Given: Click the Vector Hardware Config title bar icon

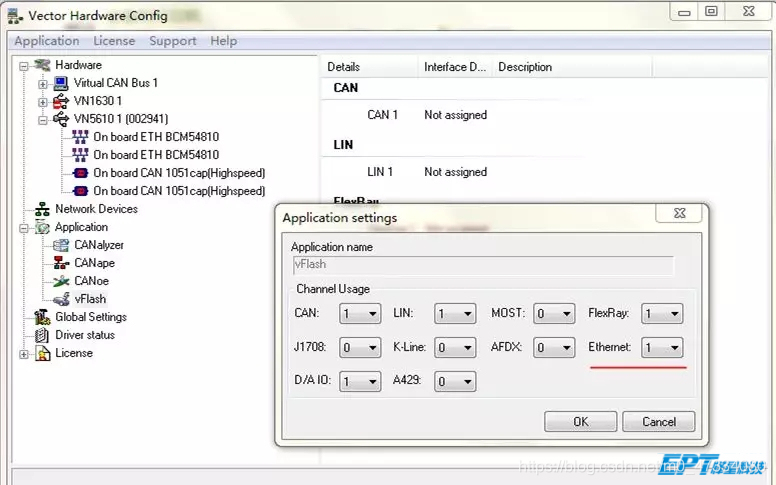Looking at the screenshot, I should (x=15, y=16).
